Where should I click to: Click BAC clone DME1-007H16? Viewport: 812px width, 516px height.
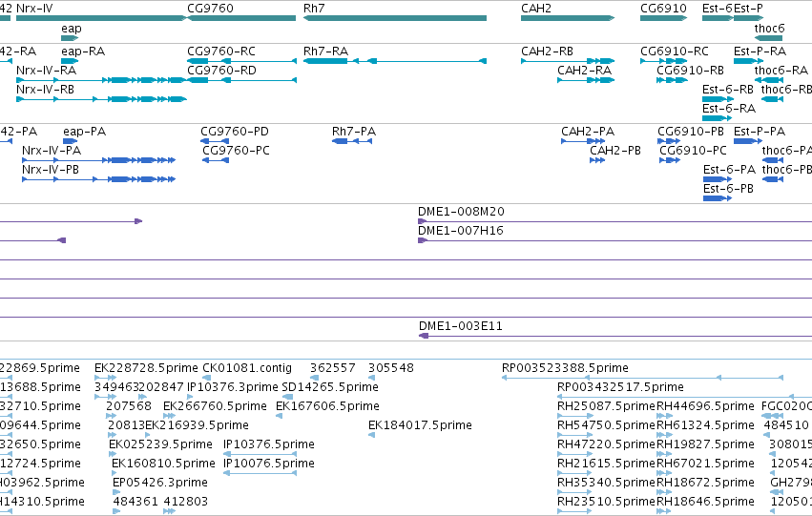coord(614,240)
